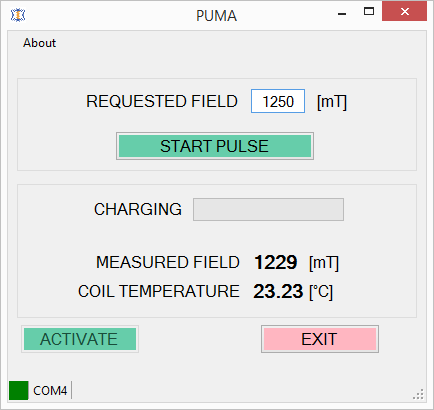Click the COM4 port label
The image size is (434, 410).
50,390
